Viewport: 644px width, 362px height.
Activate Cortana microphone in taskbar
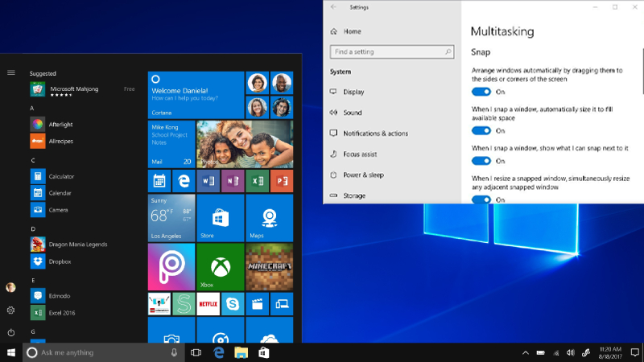pos(174,352)
